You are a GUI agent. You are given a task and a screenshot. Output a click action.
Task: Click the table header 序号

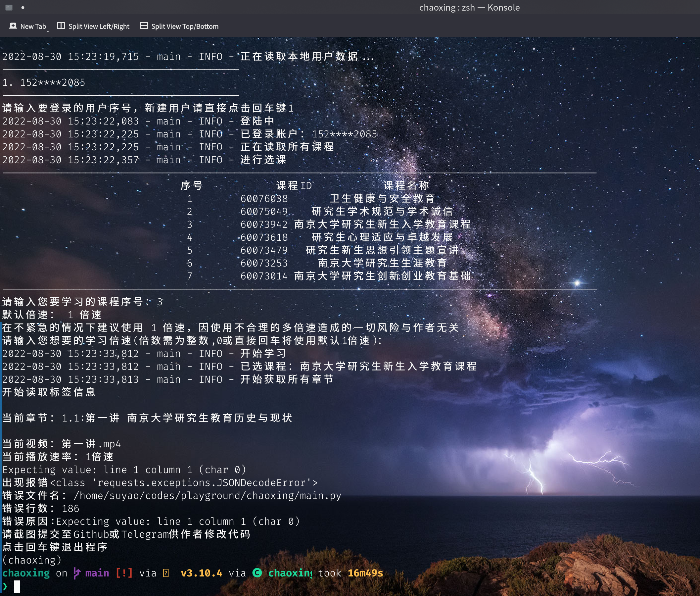[x=191, y=185]
